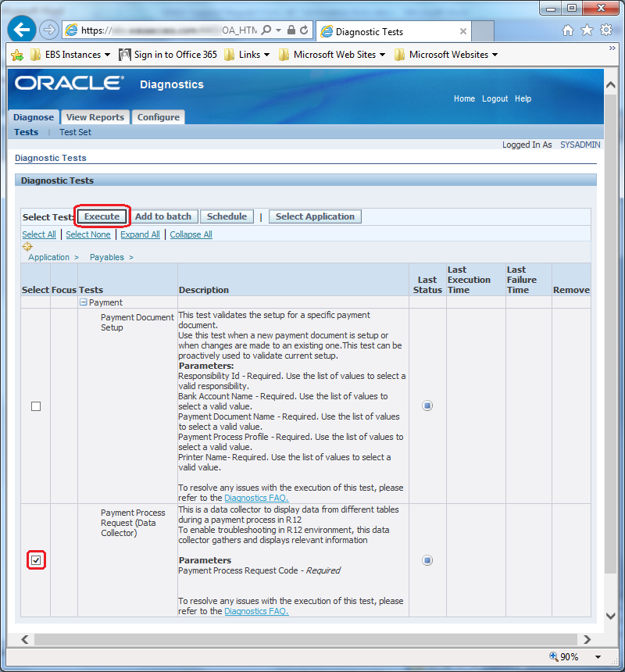Click vertical scrollbar up arrow
The width and height of the screenshot is (625, 672).
coord(611,84)
